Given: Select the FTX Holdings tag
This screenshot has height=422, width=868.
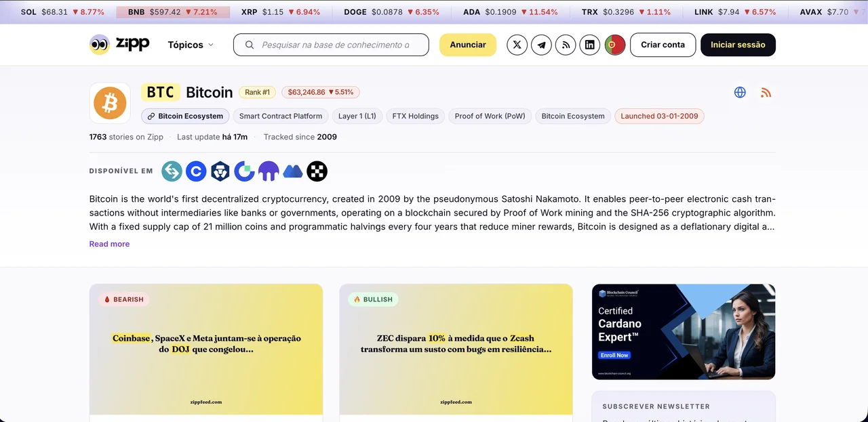Looking at the screenshot, I should 416,116.
